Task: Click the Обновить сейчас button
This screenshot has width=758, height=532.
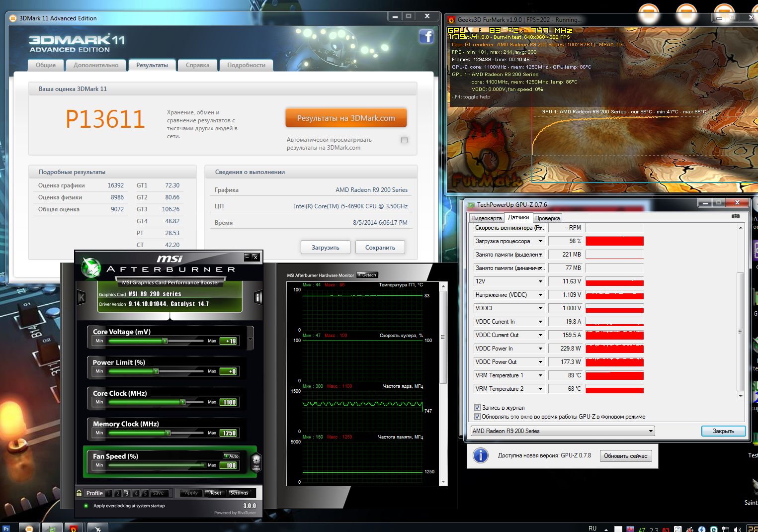Action: coord(626,456)
